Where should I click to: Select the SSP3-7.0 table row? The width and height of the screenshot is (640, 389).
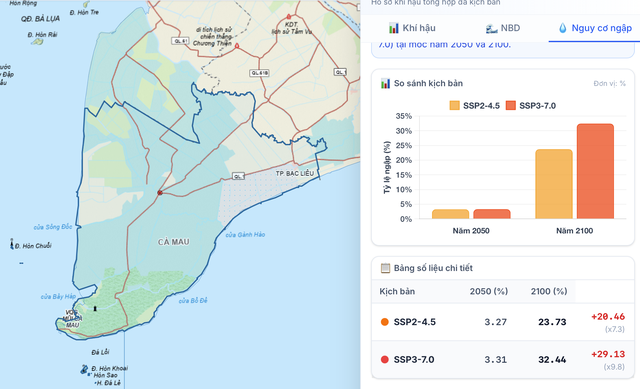[503, 360]
